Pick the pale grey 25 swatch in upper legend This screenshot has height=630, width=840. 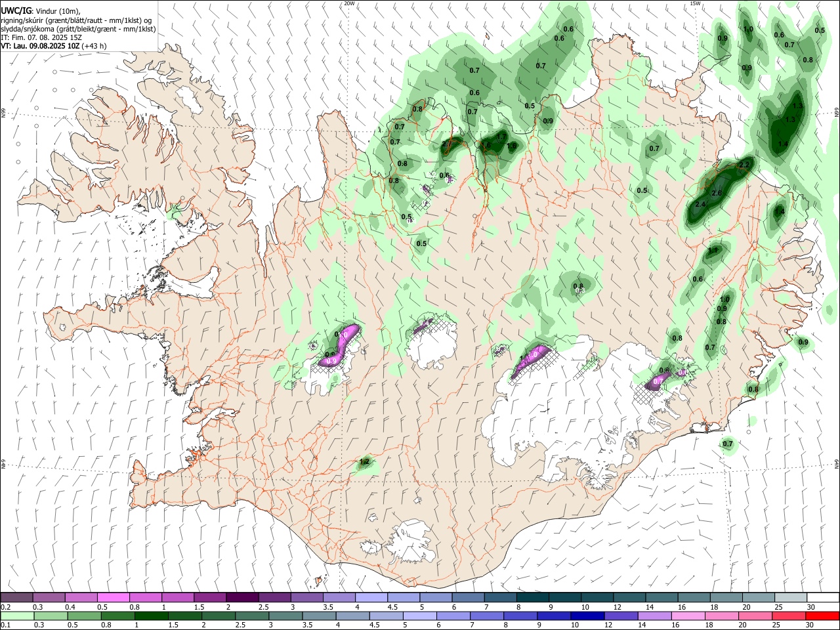791,598
